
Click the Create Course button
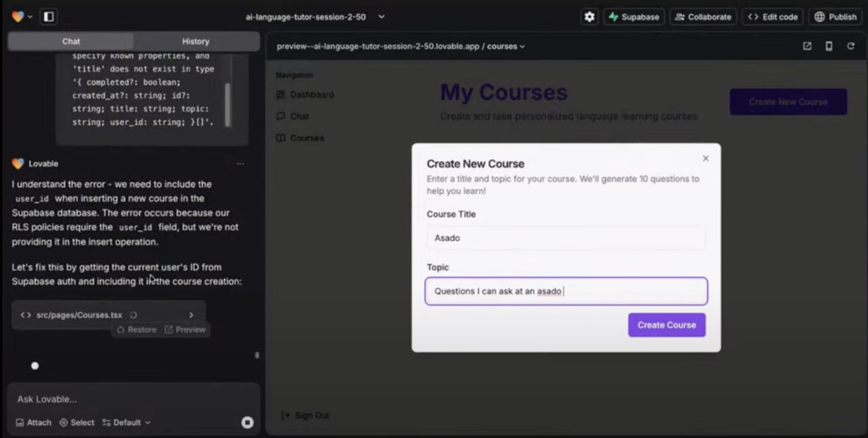pyautogui.click(x=666, y=325)
